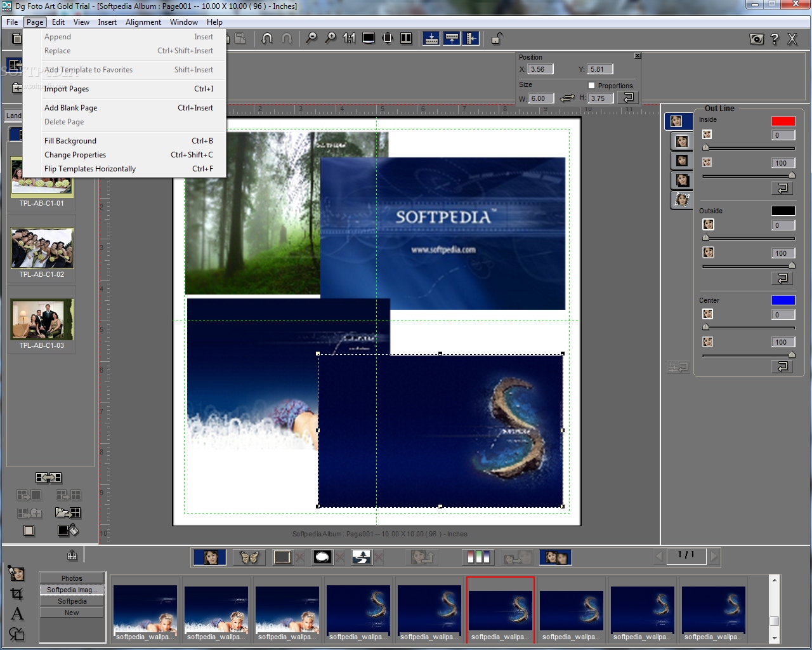The width and height of the screenshot is (812, 650).
Task: Toggle the vertical center guide icon
Action: point(471,39)
